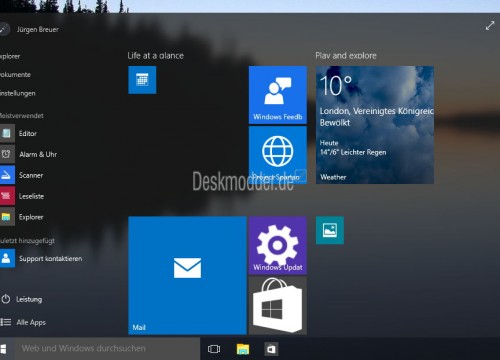Select the Leistung power option text

29,299
